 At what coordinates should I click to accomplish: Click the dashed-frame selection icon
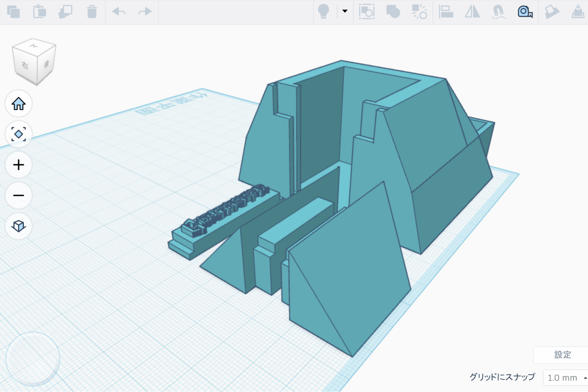coord(367,12)
